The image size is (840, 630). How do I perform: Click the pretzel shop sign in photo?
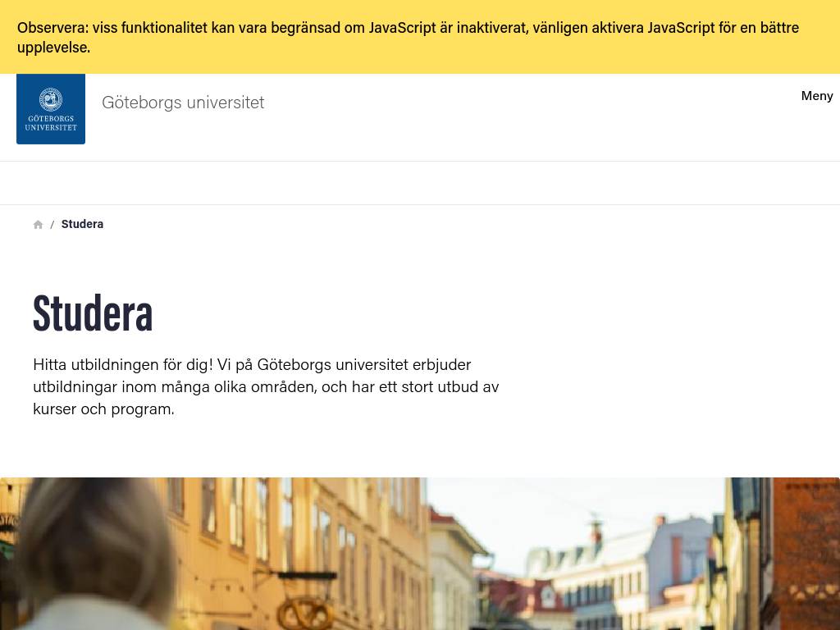[304, 612]
